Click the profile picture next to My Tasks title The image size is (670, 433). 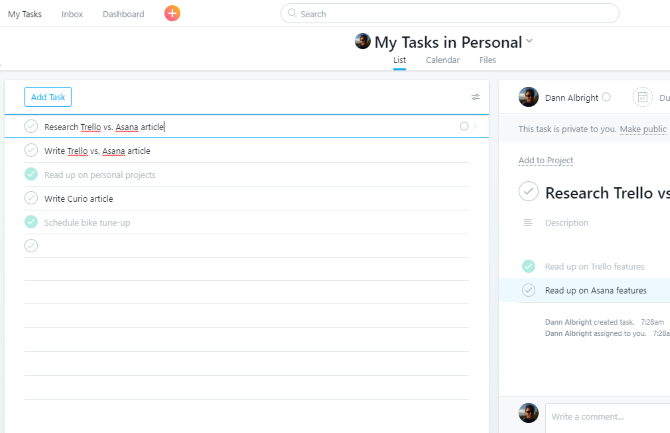[x=363, y=42]
